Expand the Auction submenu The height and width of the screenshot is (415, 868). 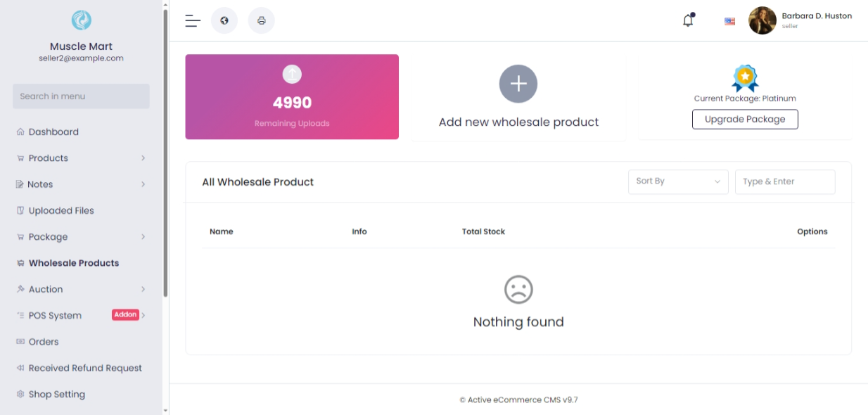click(143, 289)
